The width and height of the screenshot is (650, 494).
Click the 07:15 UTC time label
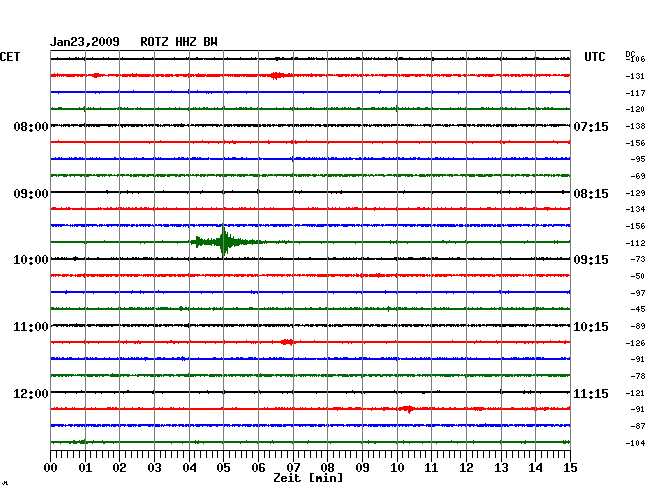coord(591,126)
